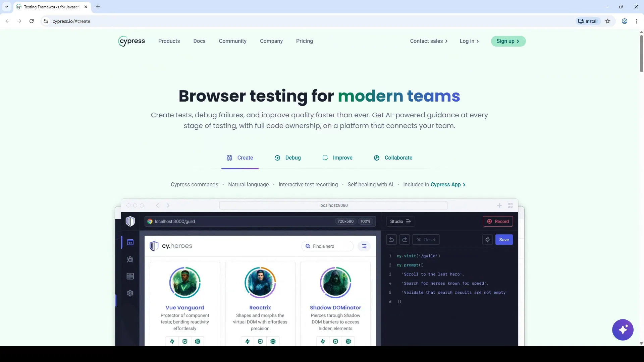Bookmark this page with the star icon
Image resolution: width=644 pixels, height=362 pixels.
[608, 21]
